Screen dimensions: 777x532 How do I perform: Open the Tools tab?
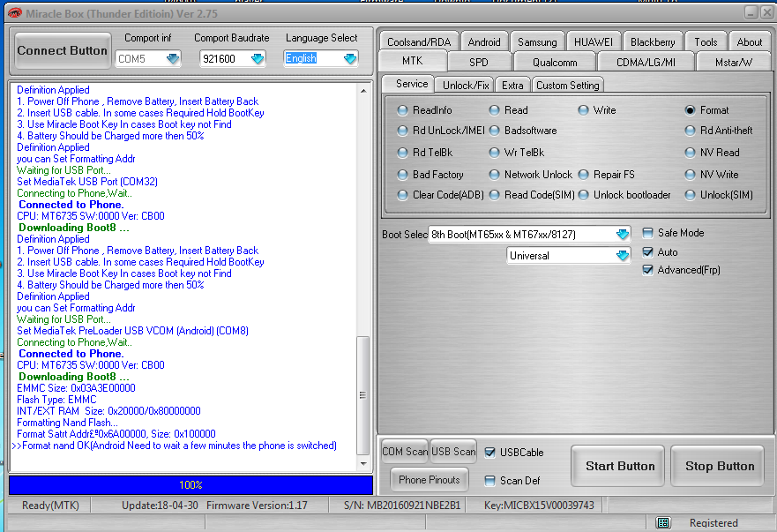tap(706, 41)
